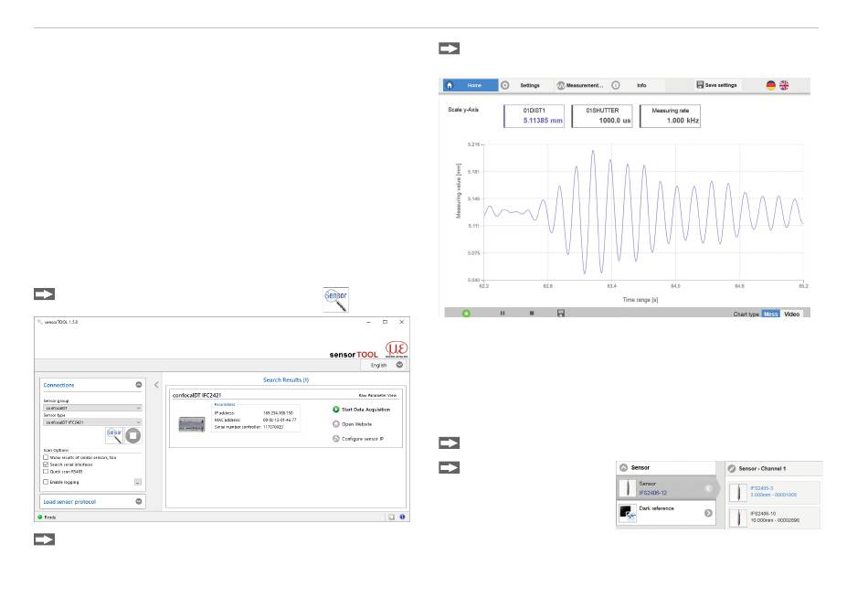868x608 pixels.
Task: Click the arrow on the Sensor IFS2406-12 row
Action: 709,488
